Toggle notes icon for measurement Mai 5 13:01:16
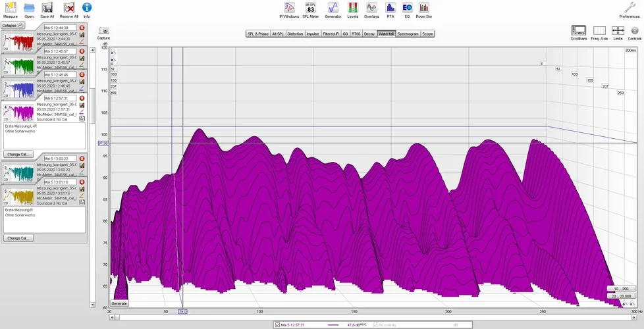 (x=82, y=202)
